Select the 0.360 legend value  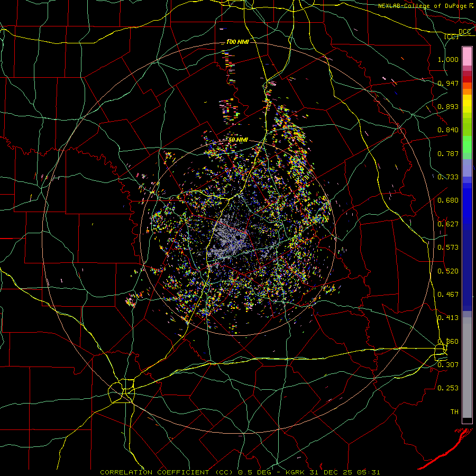[x=448, y=342]
